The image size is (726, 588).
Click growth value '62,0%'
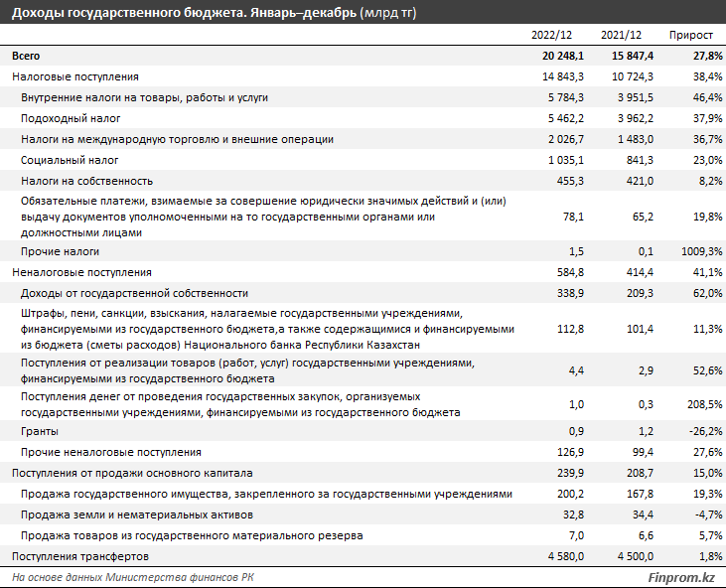[708, 294]
